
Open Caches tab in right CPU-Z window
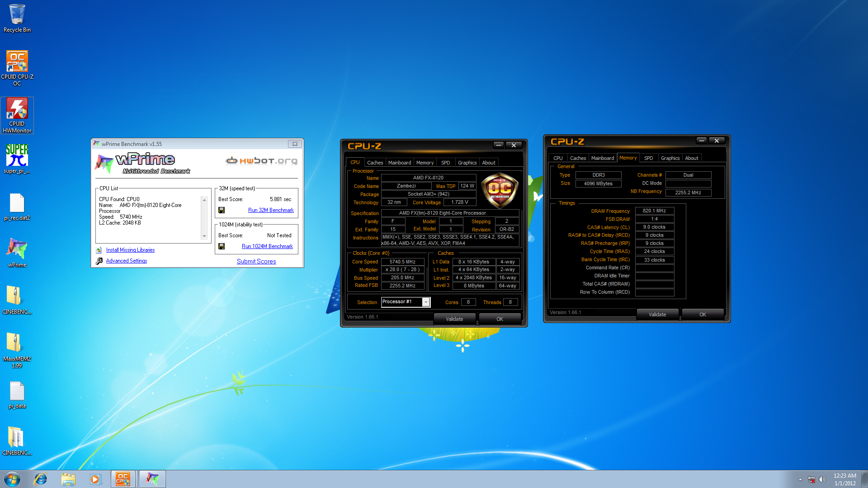(578, 158)
